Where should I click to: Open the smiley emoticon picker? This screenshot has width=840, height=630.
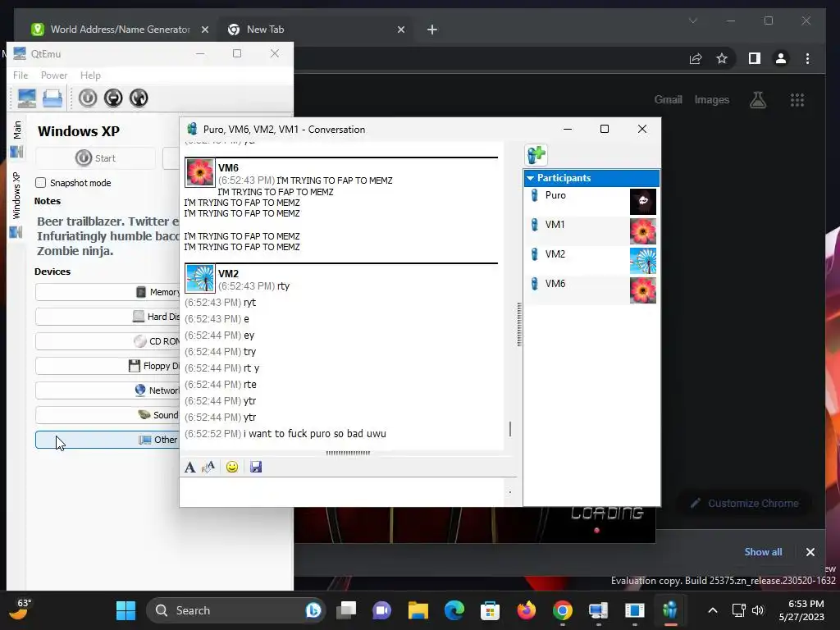tap(232, 467)
